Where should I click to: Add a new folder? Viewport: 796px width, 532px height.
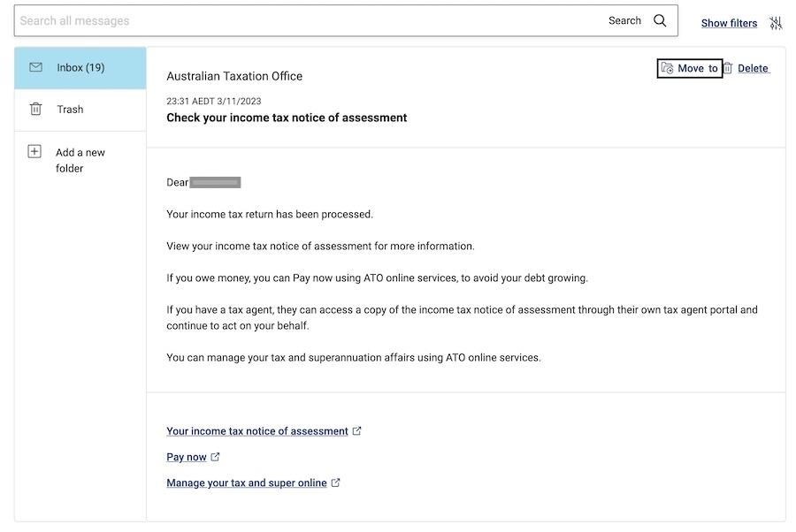[80, 160]
